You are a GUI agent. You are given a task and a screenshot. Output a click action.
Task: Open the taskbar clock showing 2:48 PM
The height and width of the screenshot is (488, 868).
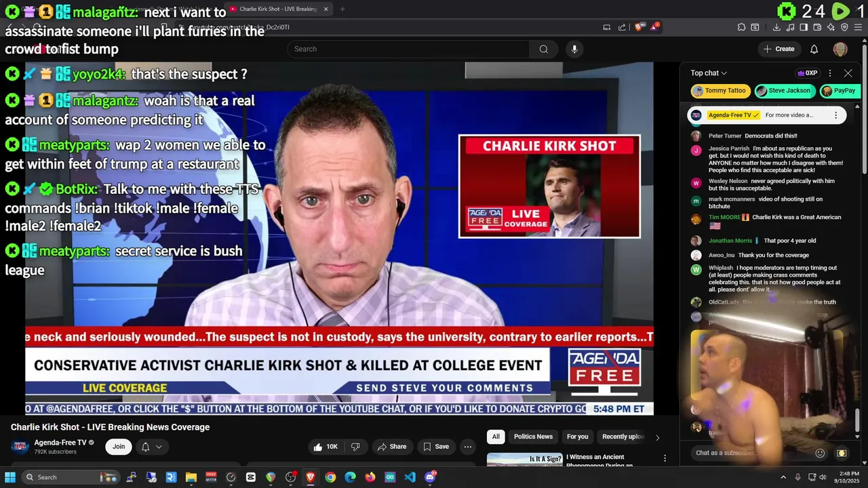coord(848,477)
